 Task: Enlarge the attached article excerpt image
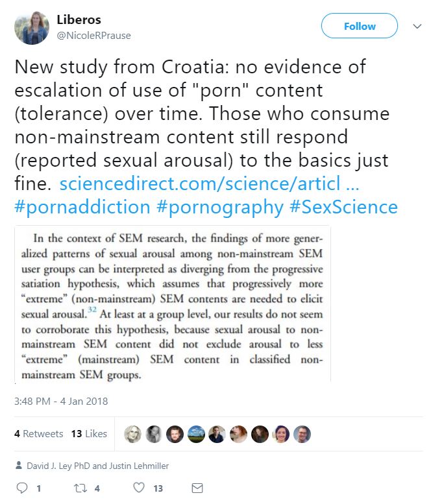click(x=173, y=303)
